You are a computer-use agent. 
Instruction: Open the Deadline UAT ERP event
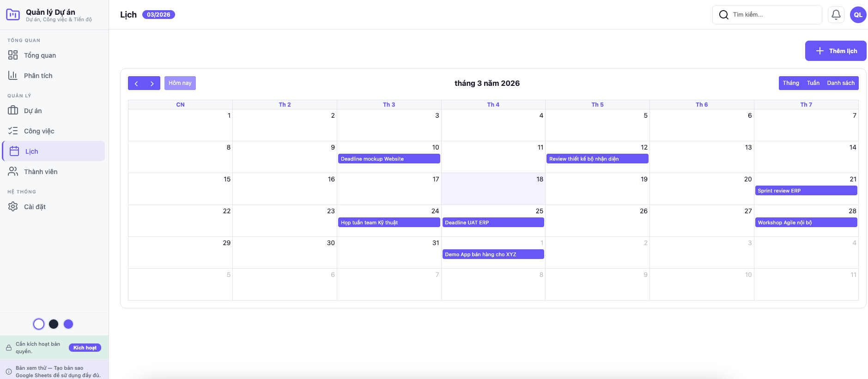[493, 223]
